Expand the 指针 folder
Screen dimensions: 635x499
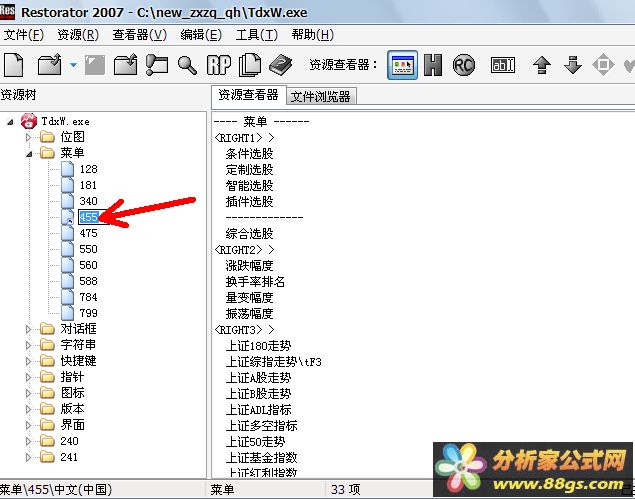[x=28, y=377]
